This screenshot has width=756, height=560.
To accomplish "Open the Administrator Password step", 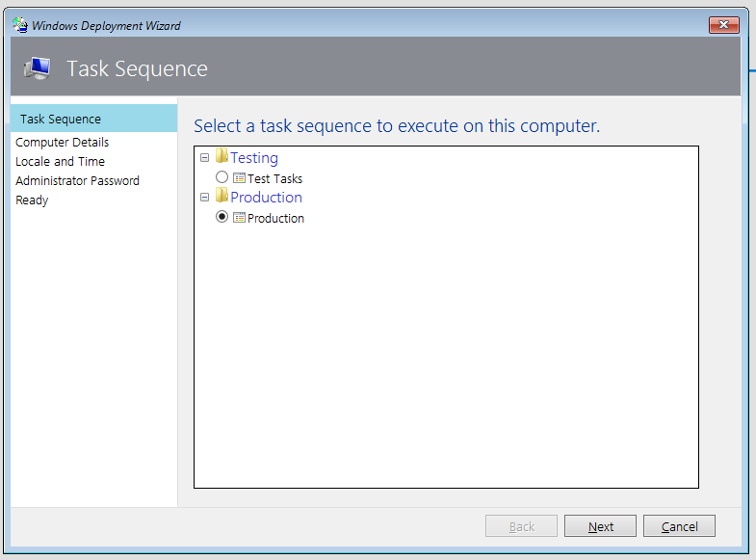I will pos(78,181).
